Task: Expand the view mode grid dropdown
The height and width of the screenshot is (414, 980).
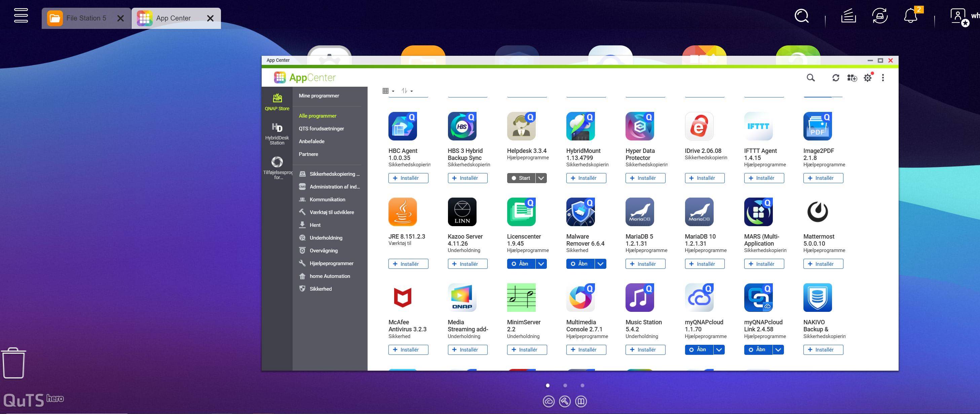Action: click(x=388, y=91)
